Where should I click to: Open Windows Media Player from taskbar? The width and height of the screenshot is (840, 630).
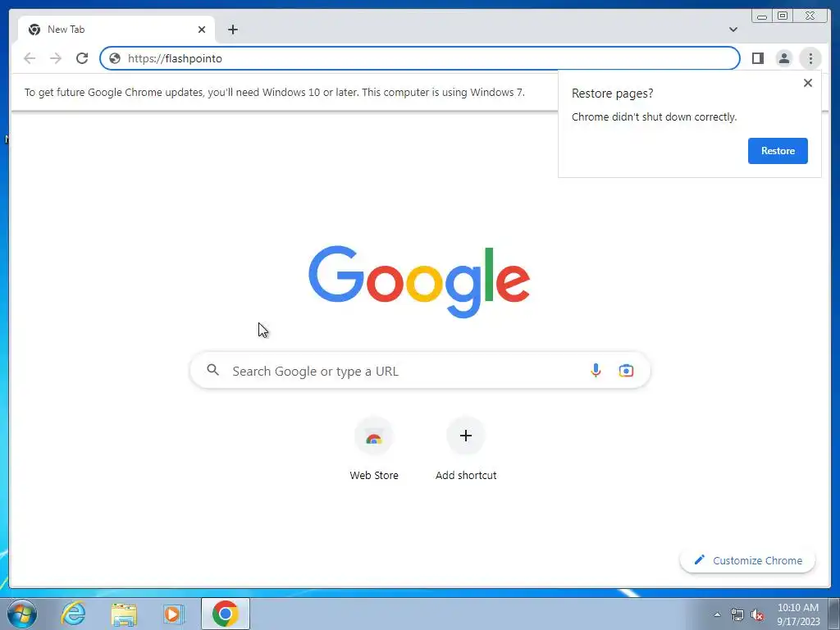(173, 614)
